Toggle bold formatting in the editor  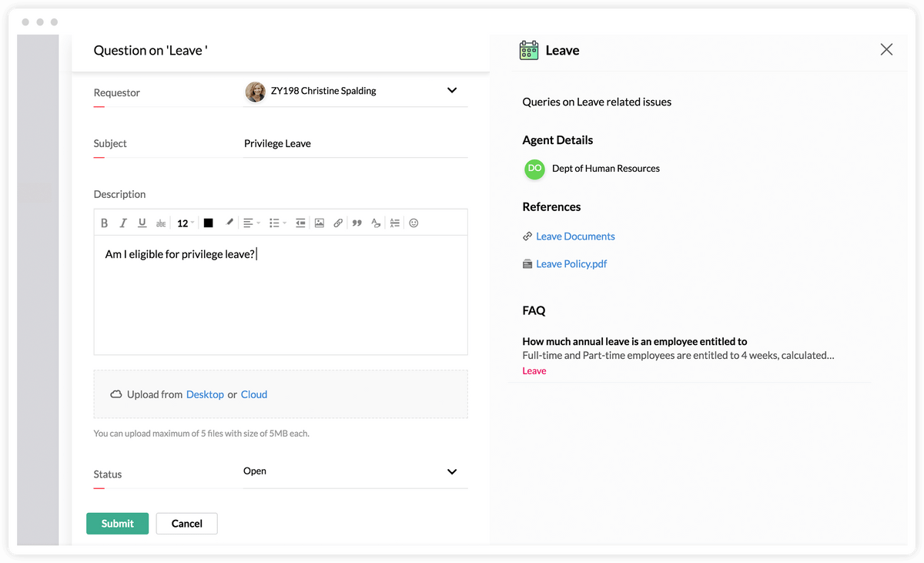click(x=104, y=223)
